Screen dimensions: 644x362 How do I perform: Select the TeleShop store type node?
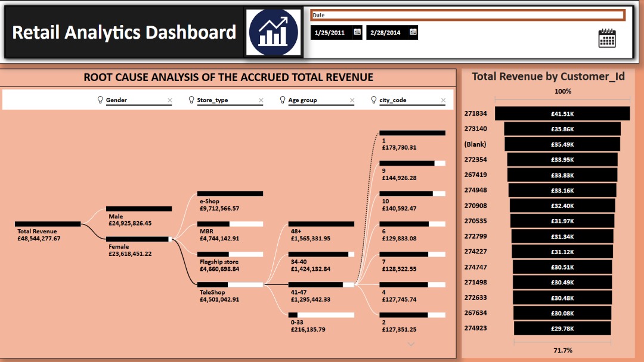point(230,284)
